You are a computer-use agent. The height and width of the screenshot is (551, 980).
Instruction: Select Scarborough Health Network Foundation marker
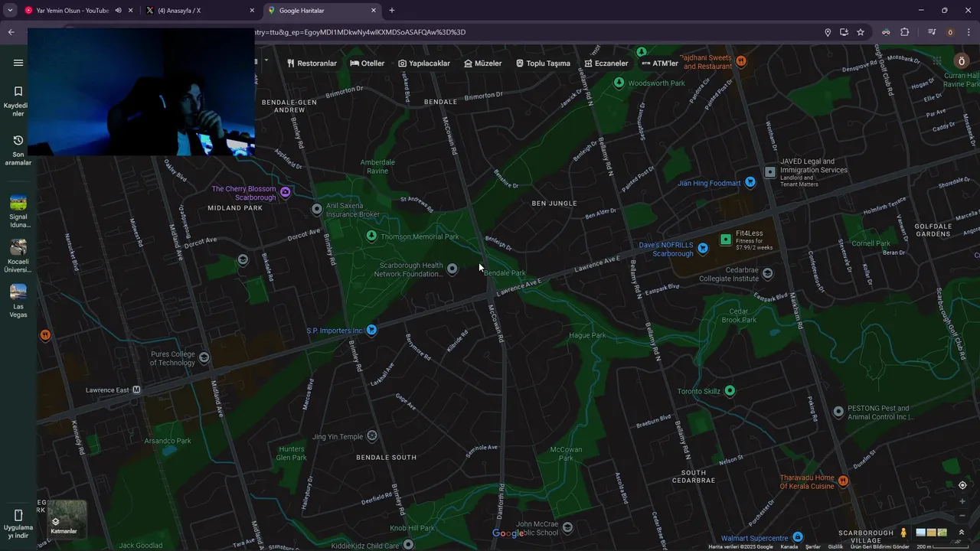tap(452, 269)
